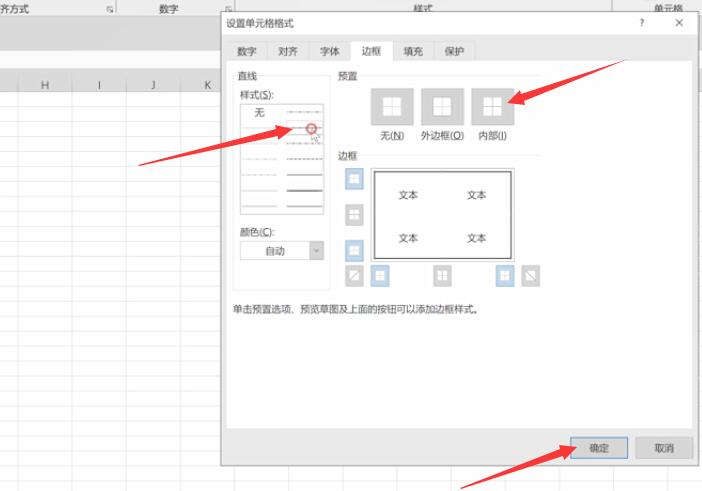Toggle the diagonal down border button

[531, 276]
